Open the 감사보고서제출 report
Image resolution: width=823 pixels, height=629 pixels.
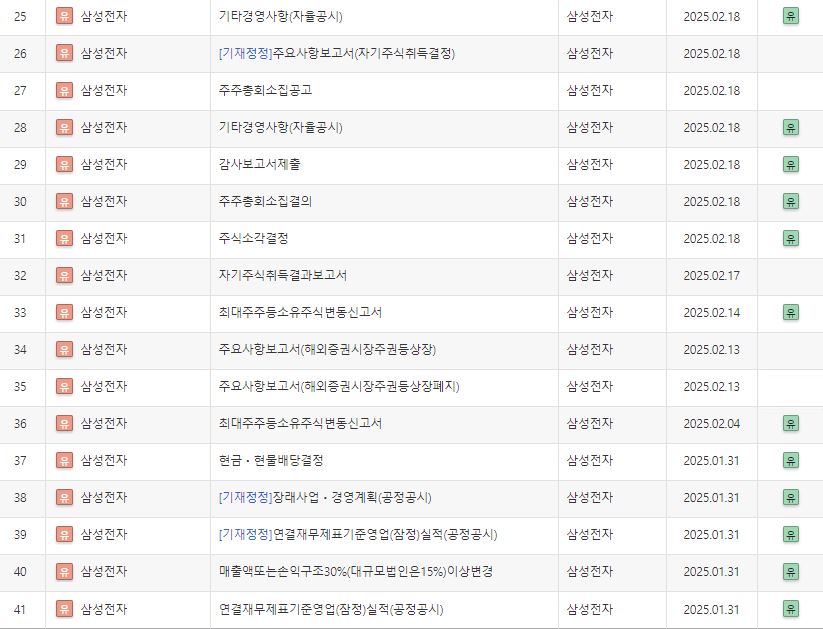tap(259, 164)
